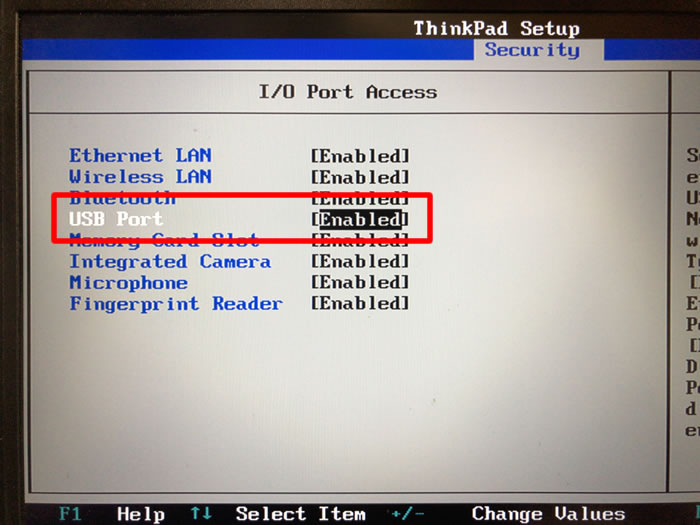Click the Change Values footer label
This screenshot has width=700, height=525.
[548, 514]
